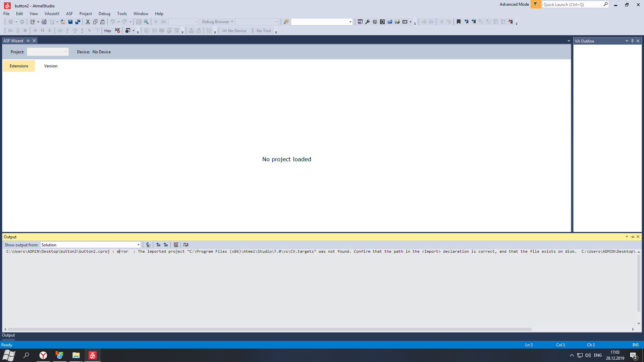Click the Toggle Bookmark icon
The width and height of the screenshot is (644, 362).
459,22
